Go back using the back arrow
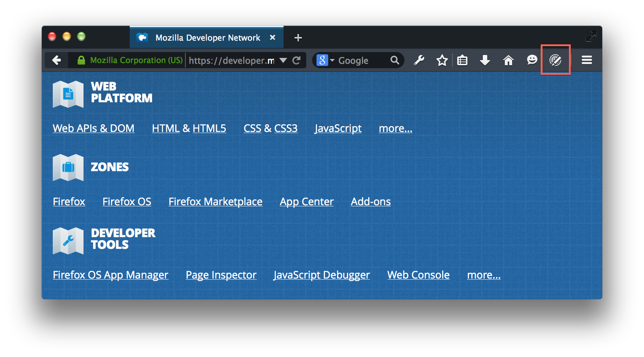Image resolution: width=644 pixels, height=357 pixels. click(56, 60)
